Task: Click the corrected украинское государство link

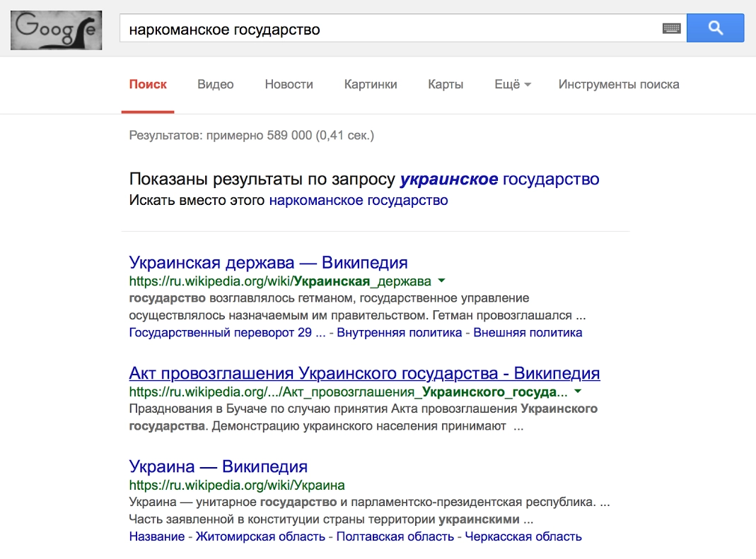Action: coord(499,179)
